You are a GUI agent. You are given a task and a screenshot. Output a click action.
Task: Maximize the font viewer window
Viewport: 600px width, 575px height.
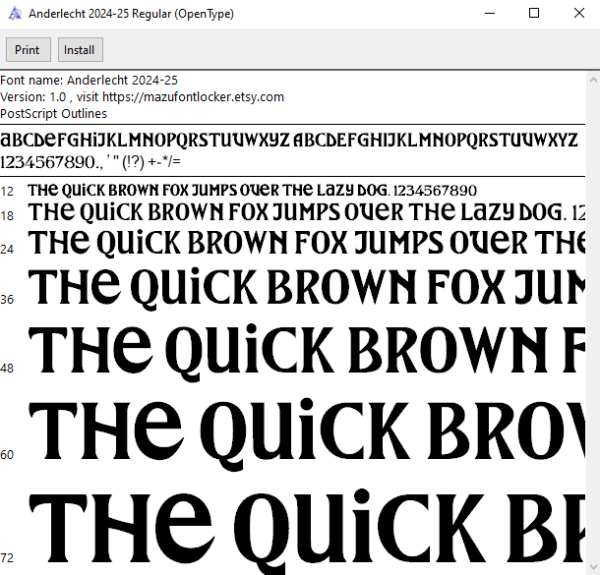534,13
